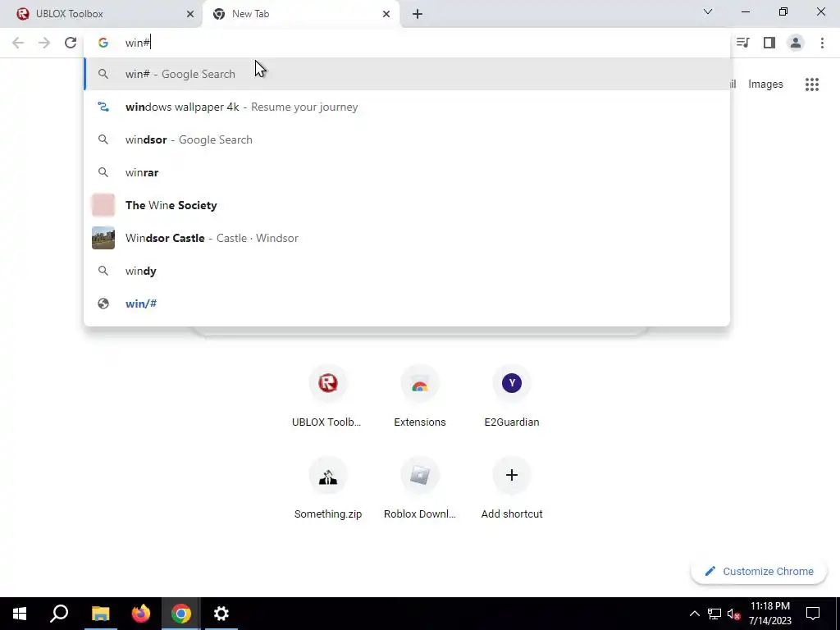This screenshot has height=630, width=840.
Task: Open the Google apps grid icon
Action: point(812,84)
